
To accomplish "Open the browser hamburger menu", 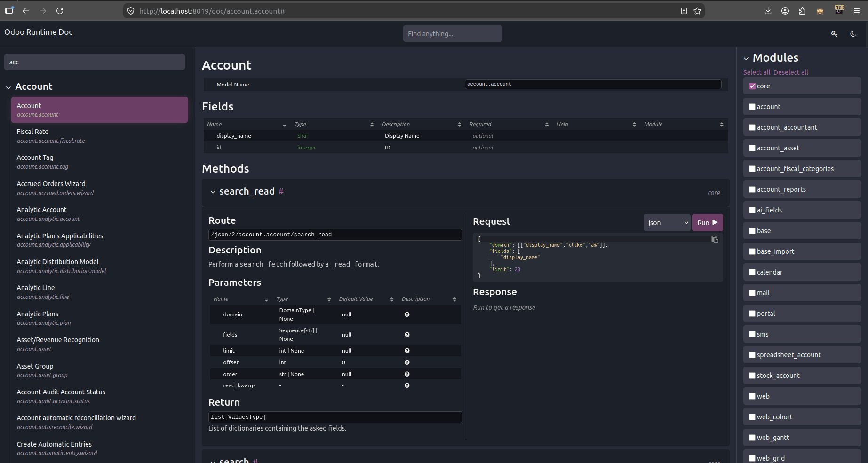I will (857, 11).
